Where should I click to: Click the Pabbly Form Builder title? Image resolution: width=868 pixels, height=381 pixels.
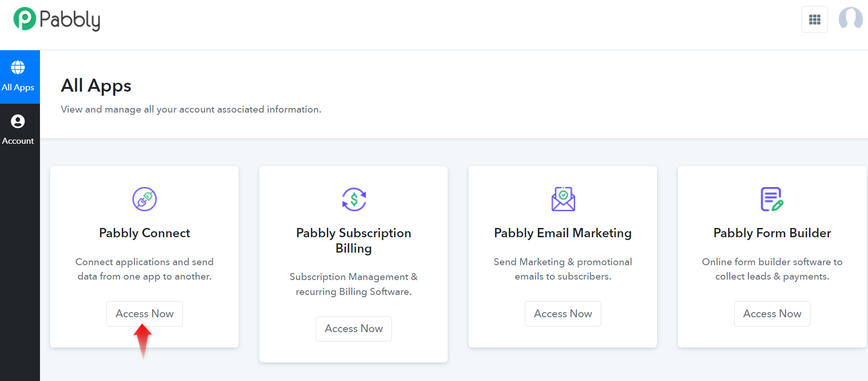(x=772, y=233)
